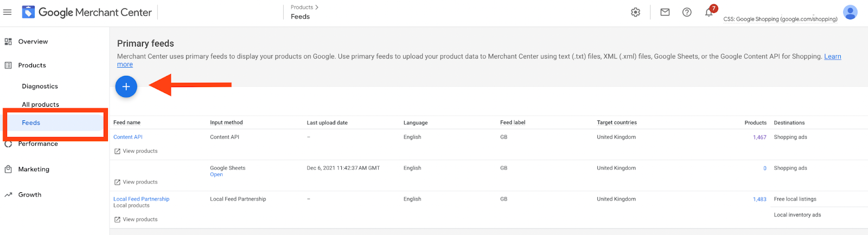Open the Local Feed Partnership feed

click(x=141, y=199)
